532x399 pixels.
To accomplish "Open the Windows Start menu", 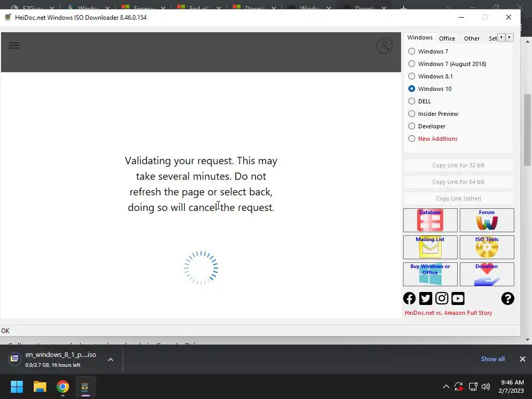I will click(17, 387).
